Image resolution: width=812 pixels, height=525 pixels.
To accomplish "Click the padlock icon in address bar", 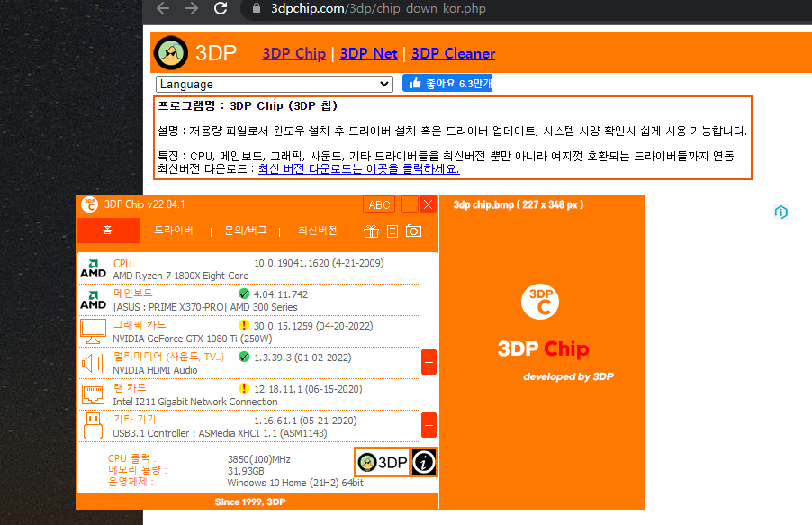I will point(257,8).
